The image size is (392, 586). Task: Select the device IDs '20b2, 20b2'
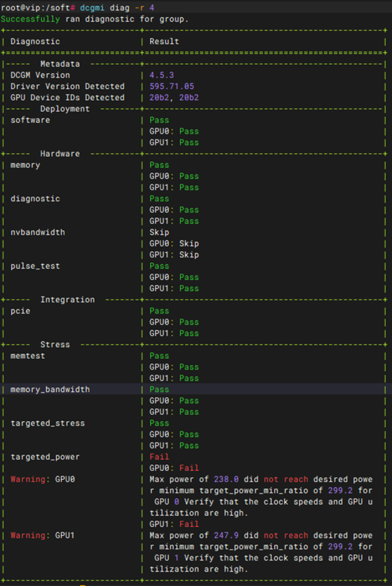click(x=174, y=97)
